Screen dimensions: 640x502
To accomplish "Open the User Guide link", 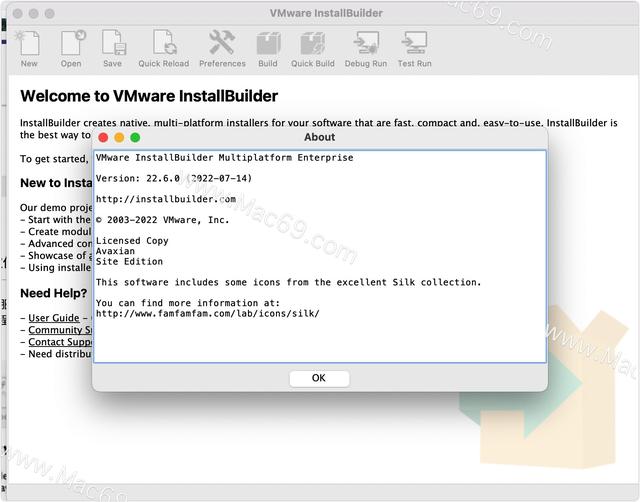I will 54,318.
